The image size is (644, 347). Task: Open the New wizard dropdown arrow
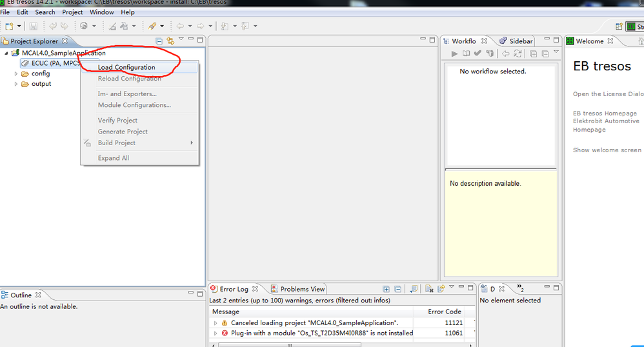(19, 26)
